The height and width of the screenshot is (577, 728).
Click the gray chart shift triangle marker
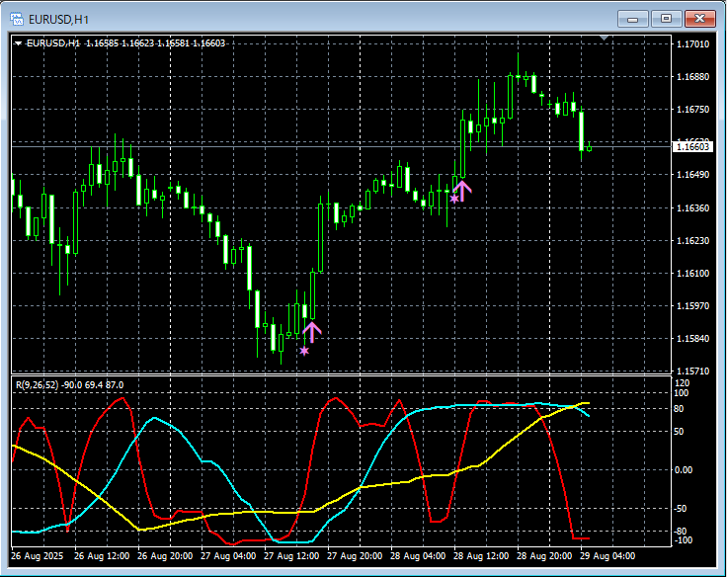[x=604, y=38]
